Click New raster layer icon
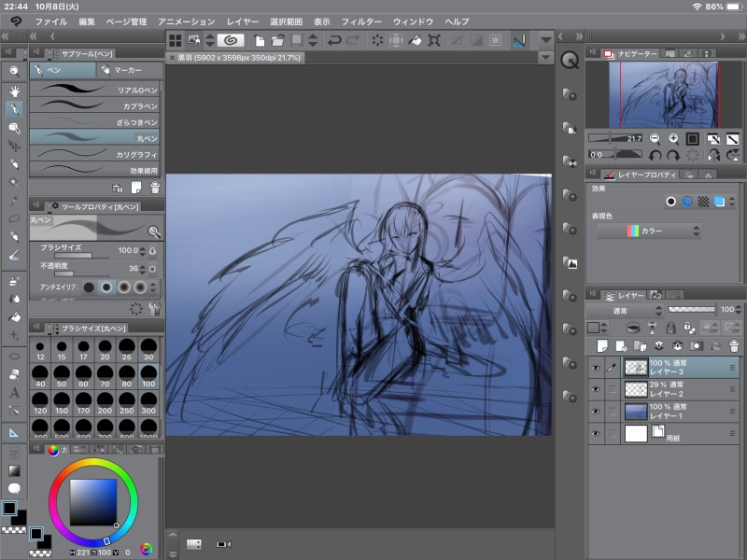The image size is (747, 560). point(602,345)
